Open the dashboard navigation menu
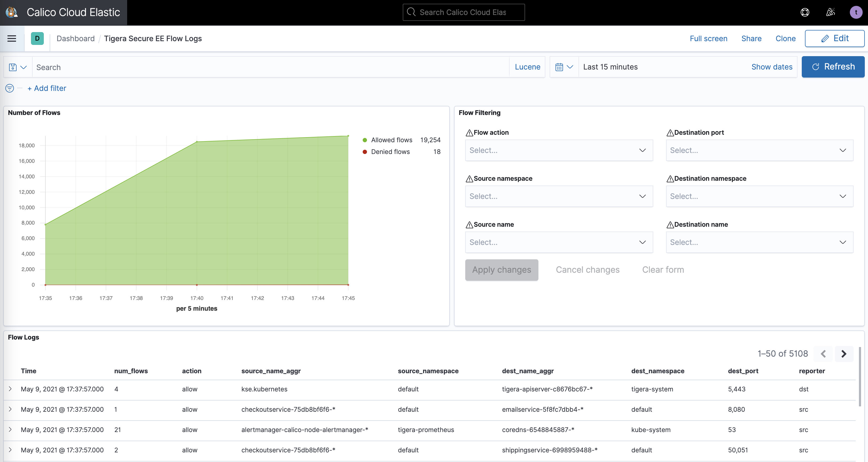This screenshot has width=868, height=462. click(12, 38)
